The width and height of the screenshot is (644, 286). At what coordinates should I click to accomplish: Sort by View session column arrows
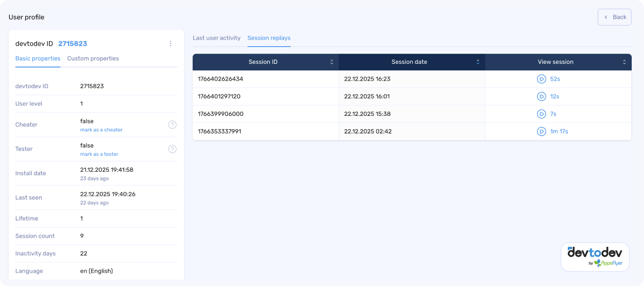[624, 62]
